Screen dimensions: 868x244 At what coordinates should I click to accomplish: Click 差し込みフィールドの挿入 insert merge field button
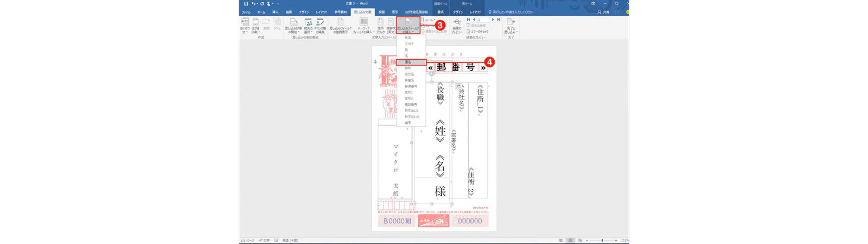click(407, 26)
